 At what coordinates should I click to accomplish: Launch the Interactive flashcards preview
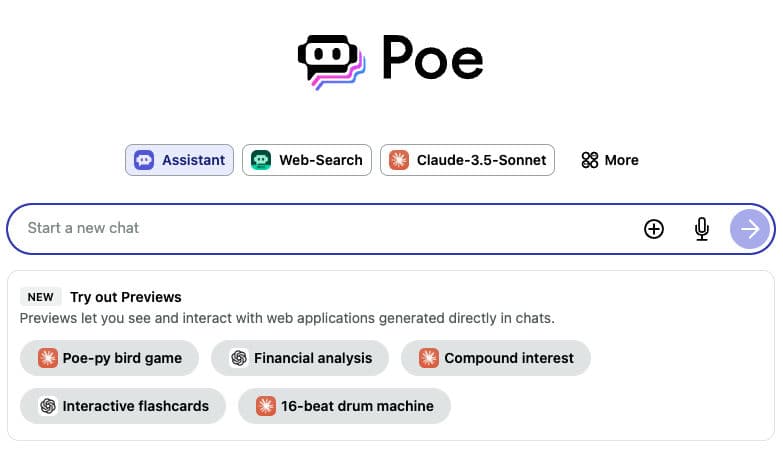[123, 406]
